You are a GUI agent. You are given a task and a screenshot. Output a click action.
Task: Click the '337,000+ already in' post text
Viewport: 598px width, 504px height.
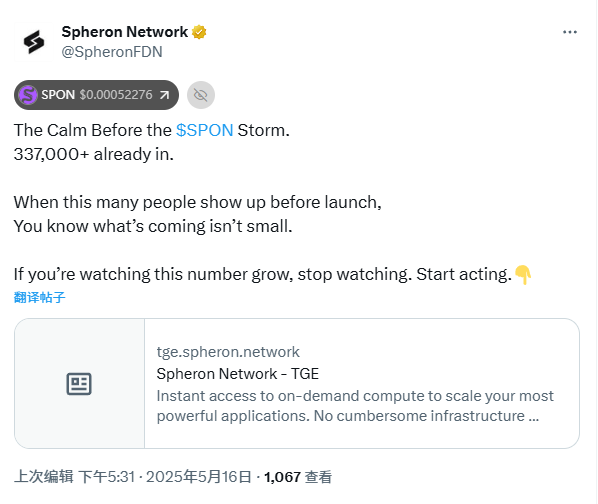tap(94, 154)
